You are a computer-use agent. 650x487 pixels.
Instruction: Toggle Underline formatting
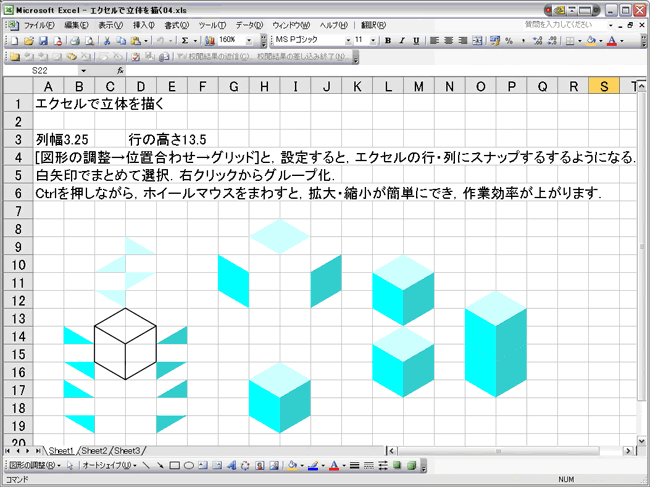[416, 41]
